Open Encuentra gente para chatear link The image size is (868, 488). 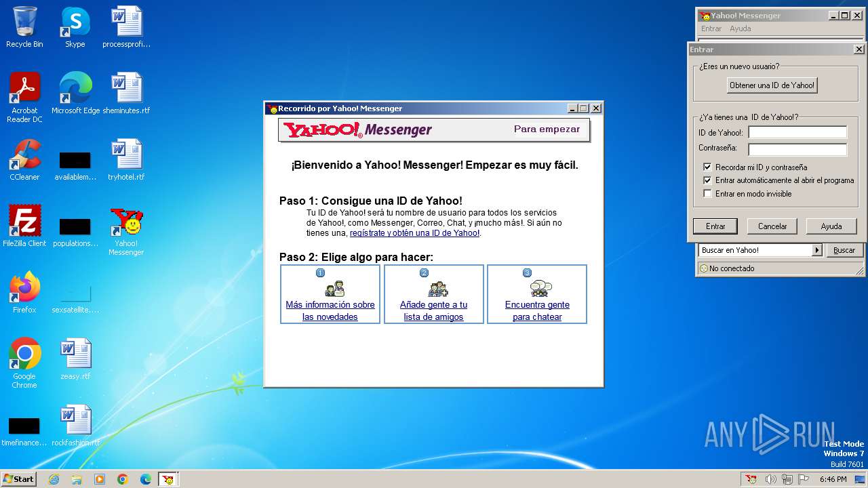537,310
